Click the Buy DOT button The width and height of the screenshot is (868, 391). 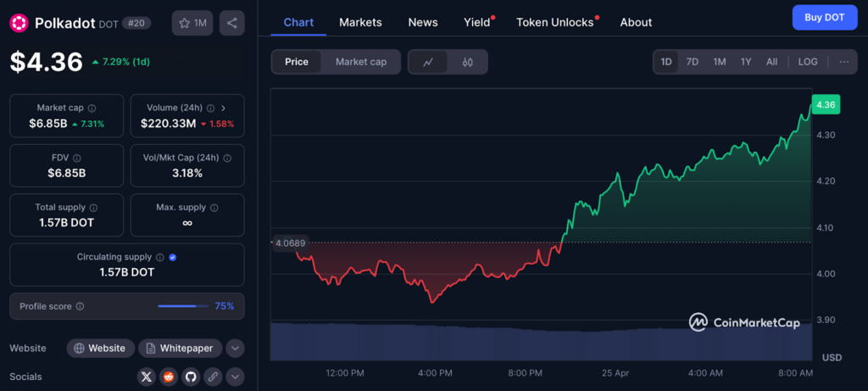(824, 17)
